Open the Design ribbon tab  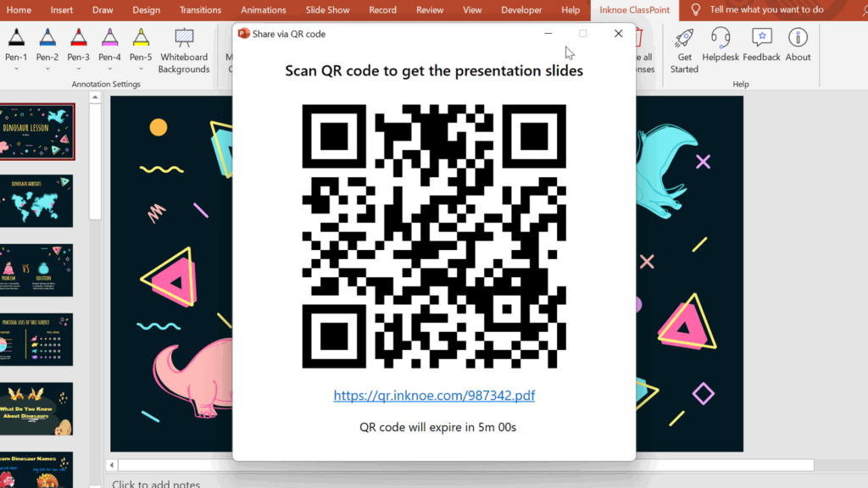pyautogui.click(x=146, y=10)
